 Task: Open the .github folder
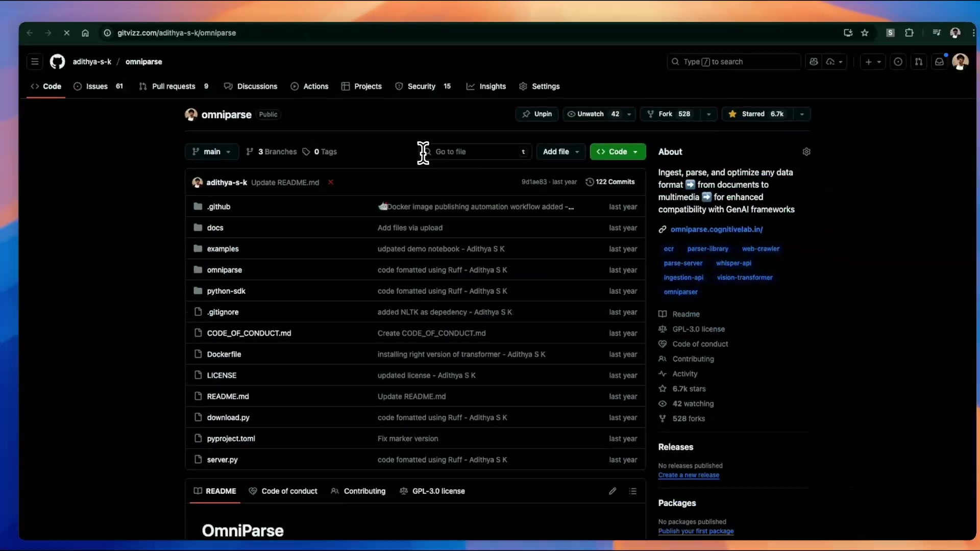tap(218, 207)
